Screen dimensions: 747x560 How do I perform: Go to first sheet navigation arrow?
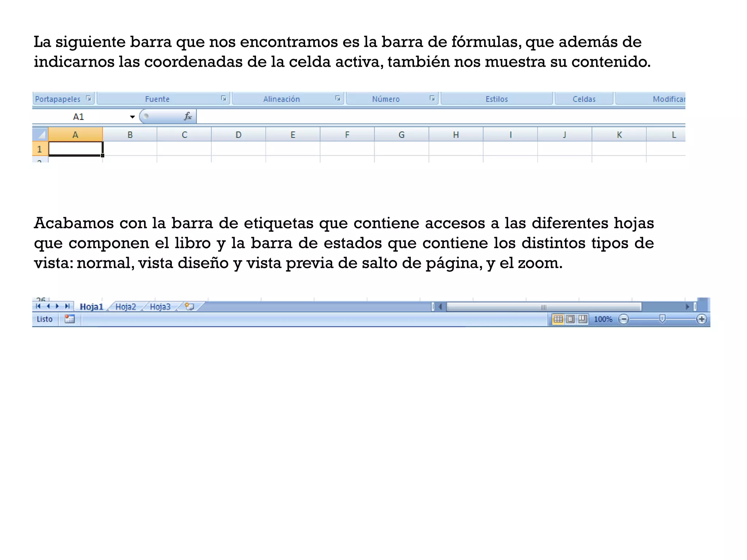point(38,306)
